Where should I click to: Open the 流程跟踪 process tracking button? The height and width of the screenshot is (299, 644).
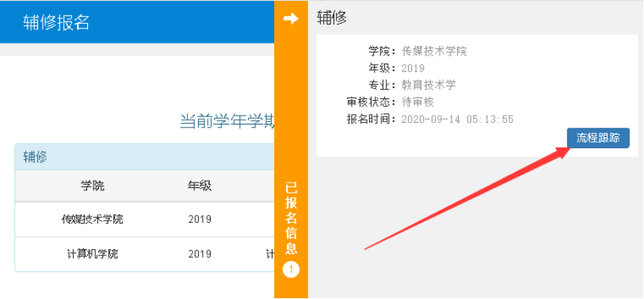coord(598,138)
